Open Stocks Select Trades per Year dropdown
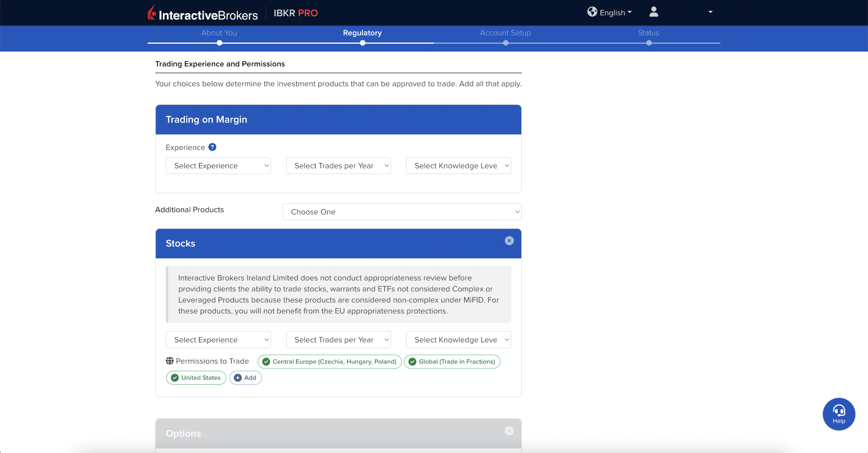Viewport: 868px width, 453px height. click(x=338, y=340)
